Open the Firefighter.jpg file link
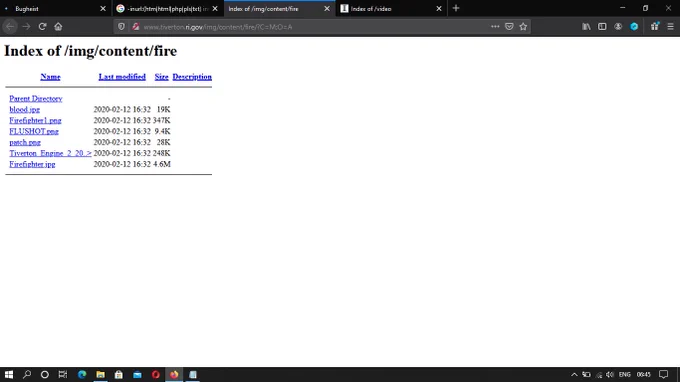The height and width of the screenshot is (382, 680). [x=32, y=164]
